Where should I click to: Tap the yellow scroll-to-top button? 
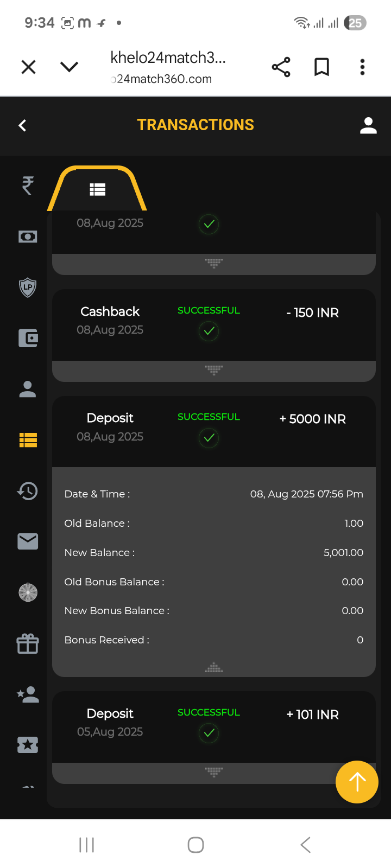pos(357,782)
